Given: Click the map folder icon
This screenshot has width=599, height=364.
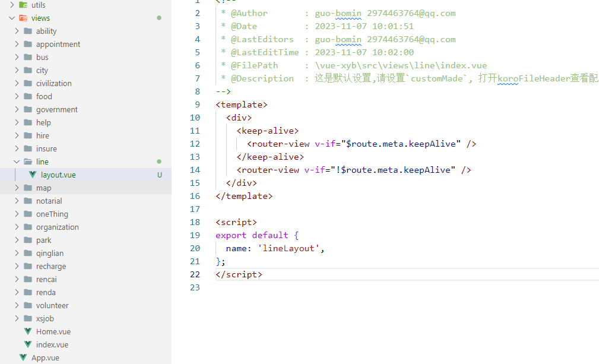Looking at the screenshot, I should pos(28,188).
